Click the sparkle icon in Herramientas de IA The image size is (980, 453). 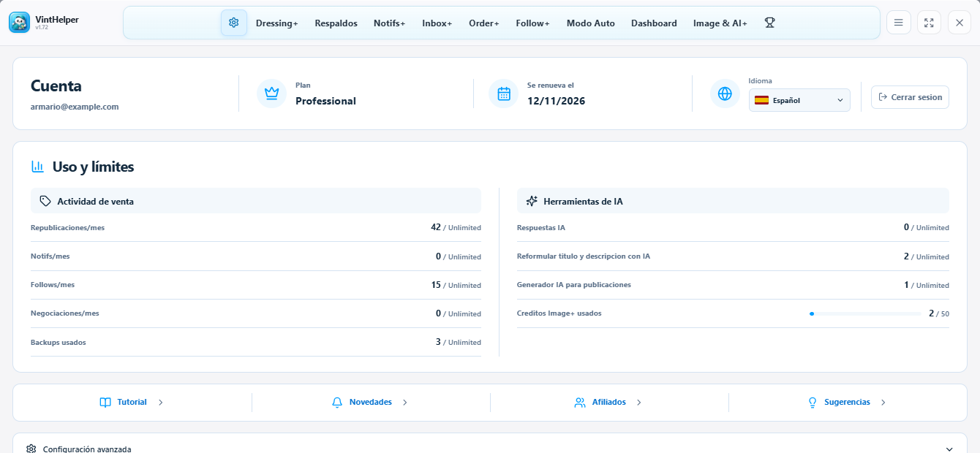click(532, 201)
